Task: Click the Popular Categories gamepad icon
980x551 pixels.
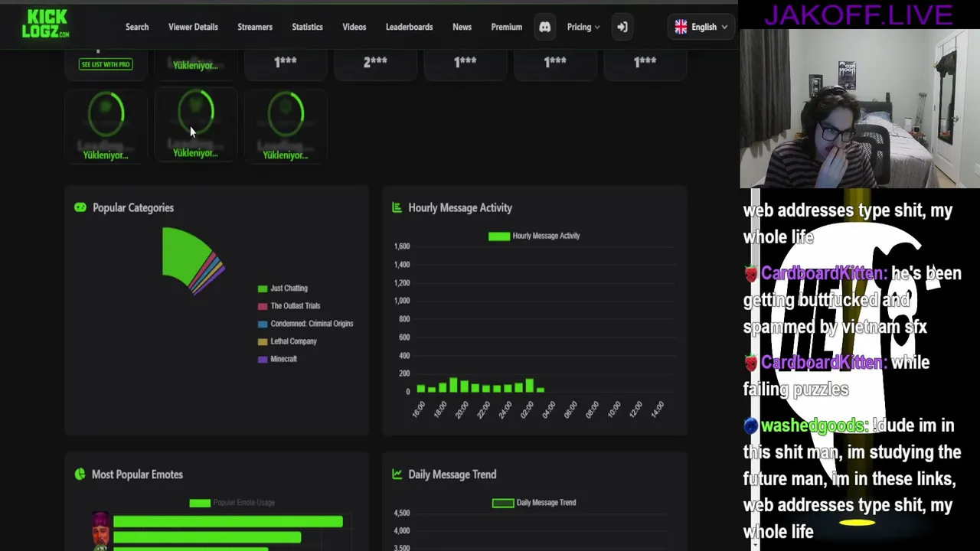Action: pyautogui.click(x=80, y=207)
